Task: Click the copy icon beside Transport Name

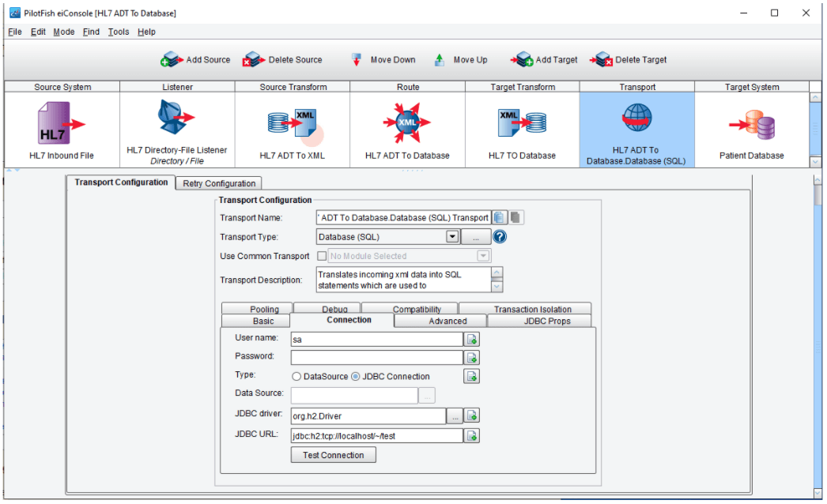Action: click(499, 217)
